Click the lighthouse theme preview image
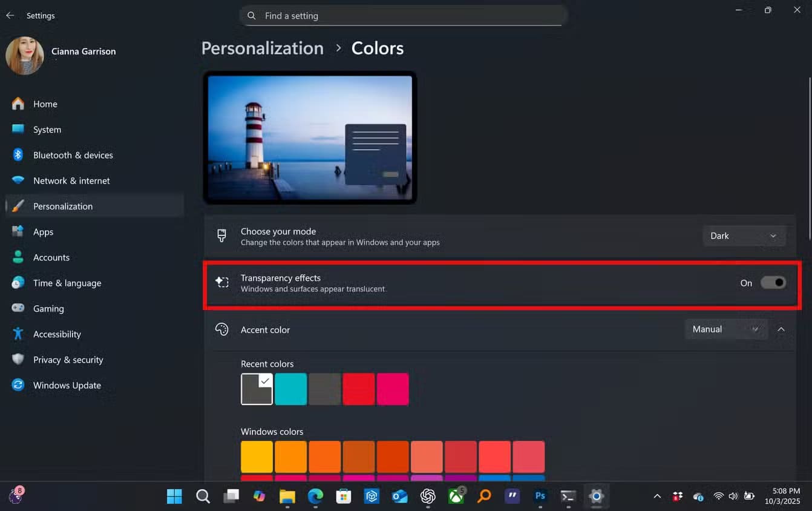Image resolution: width=812 pixels, height=511 pixels. point(310,137)
